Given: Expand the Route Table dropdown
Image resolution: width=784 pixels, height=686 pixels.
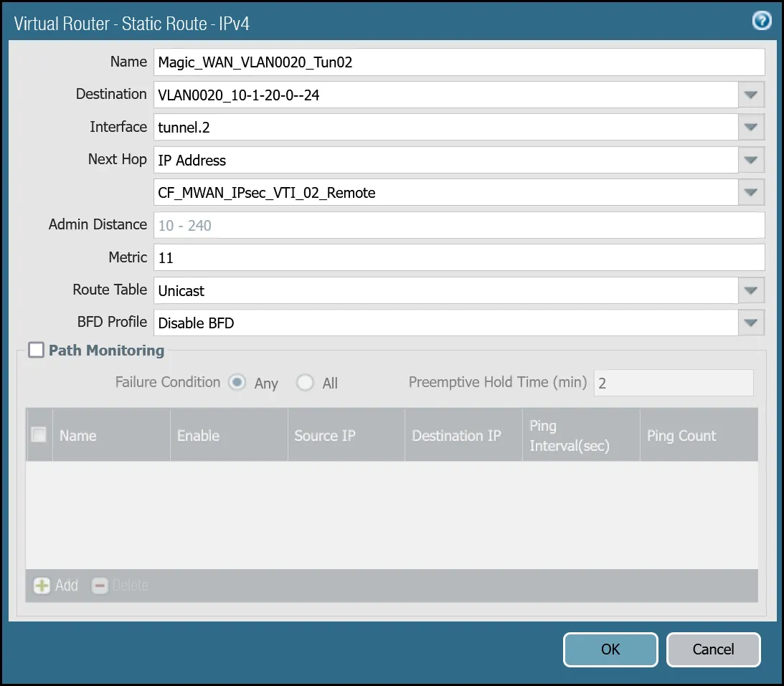Looking at the screenshot, I should click(751, 290).
